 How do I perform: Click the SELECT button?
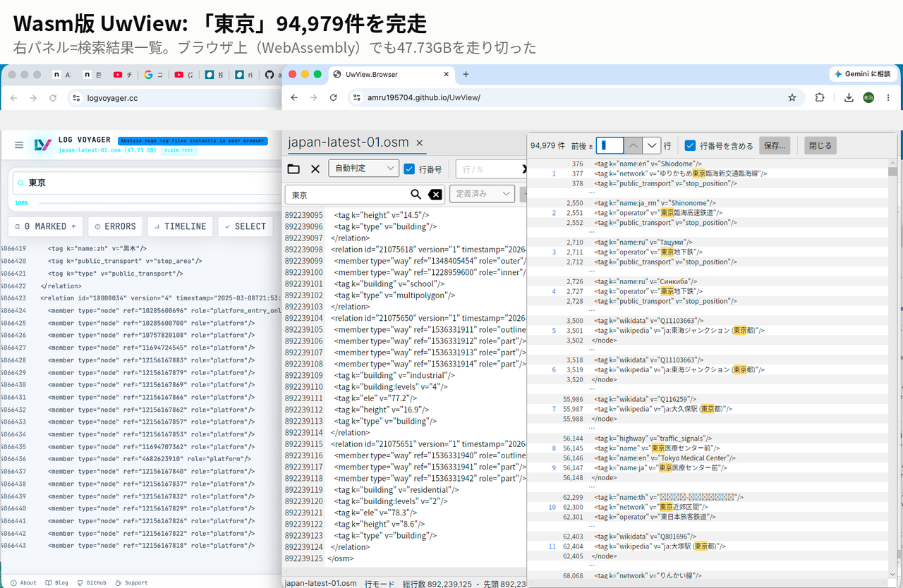245,226
